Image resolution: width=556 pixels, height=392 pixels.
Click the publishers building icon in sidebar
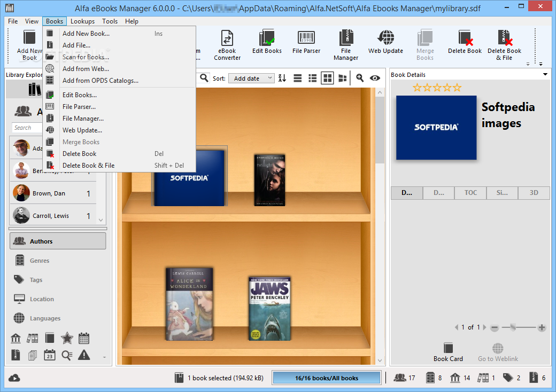coord(16,338)
